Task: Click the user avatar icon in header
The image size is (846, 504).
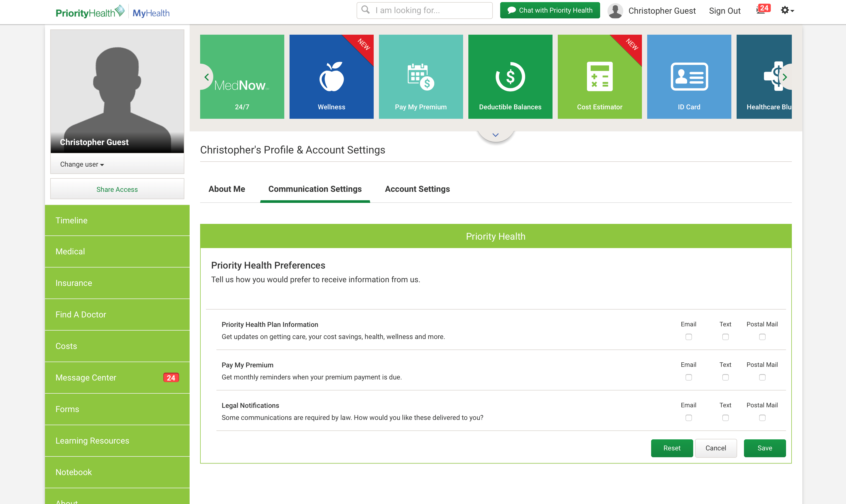Action: point(615,11)
